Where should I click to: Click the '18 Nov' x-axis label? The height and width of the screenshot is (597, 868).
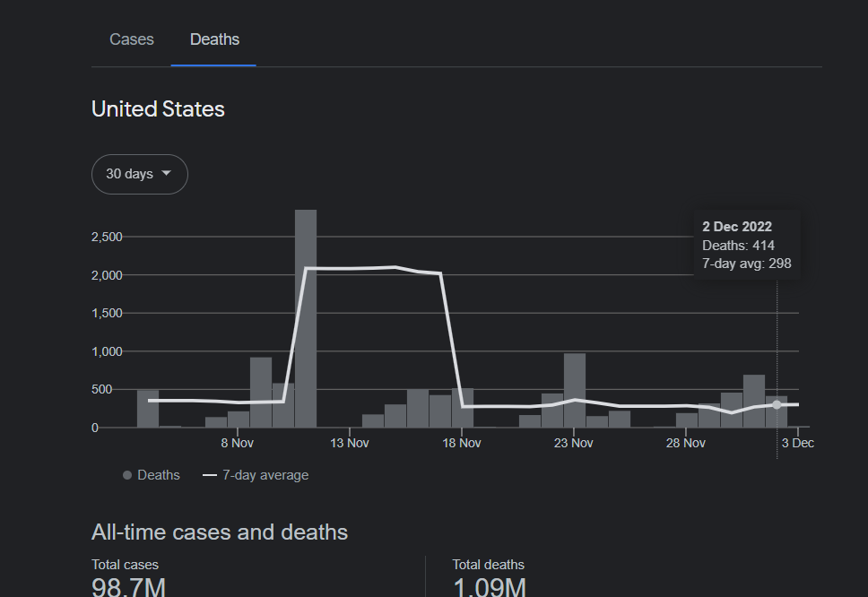(x=462, y=443)
